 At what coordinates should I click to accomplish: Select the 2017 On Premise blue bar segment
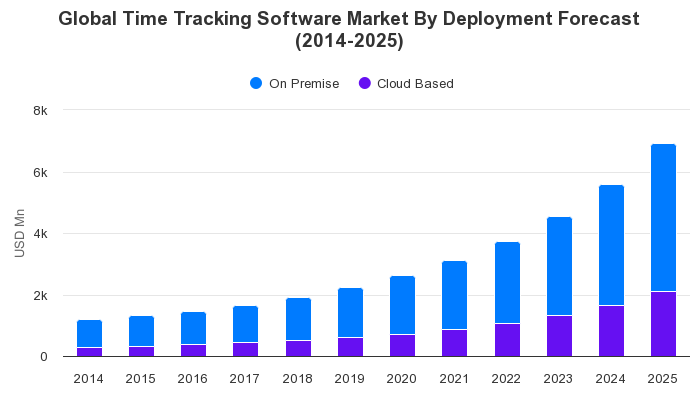tap(246, 324)
